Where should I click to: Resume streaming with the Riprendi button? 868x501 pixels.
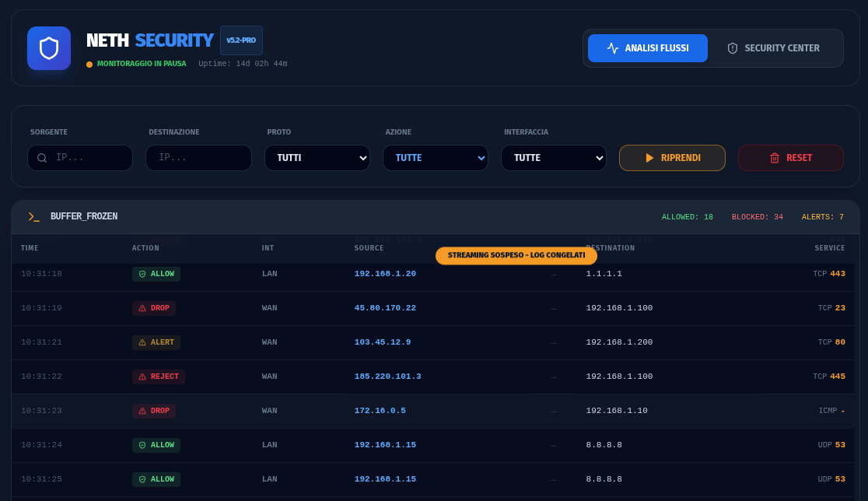pyautogui.click(x=672, y=158)
